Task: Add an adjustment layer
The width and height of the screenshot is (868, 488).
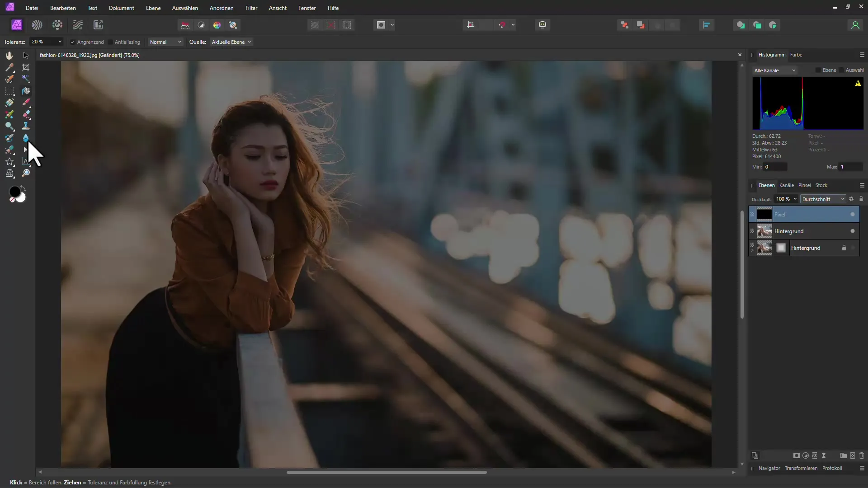Action: click(x=806, y=455)
